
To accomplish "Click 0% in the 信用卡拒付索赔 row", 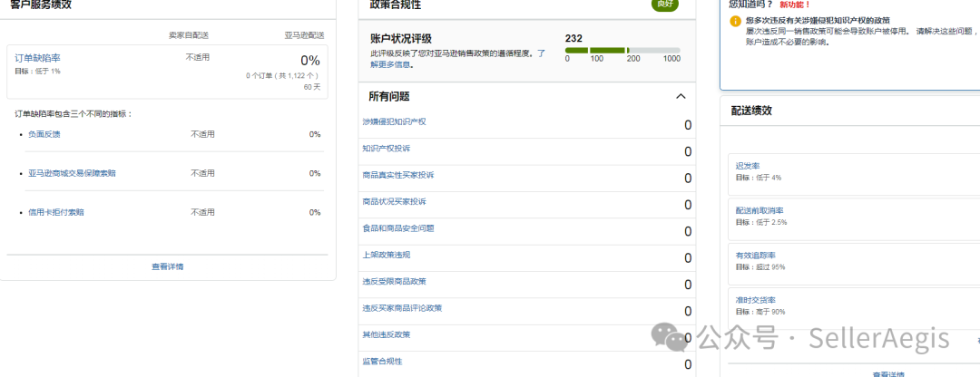I will pos(315,212).
